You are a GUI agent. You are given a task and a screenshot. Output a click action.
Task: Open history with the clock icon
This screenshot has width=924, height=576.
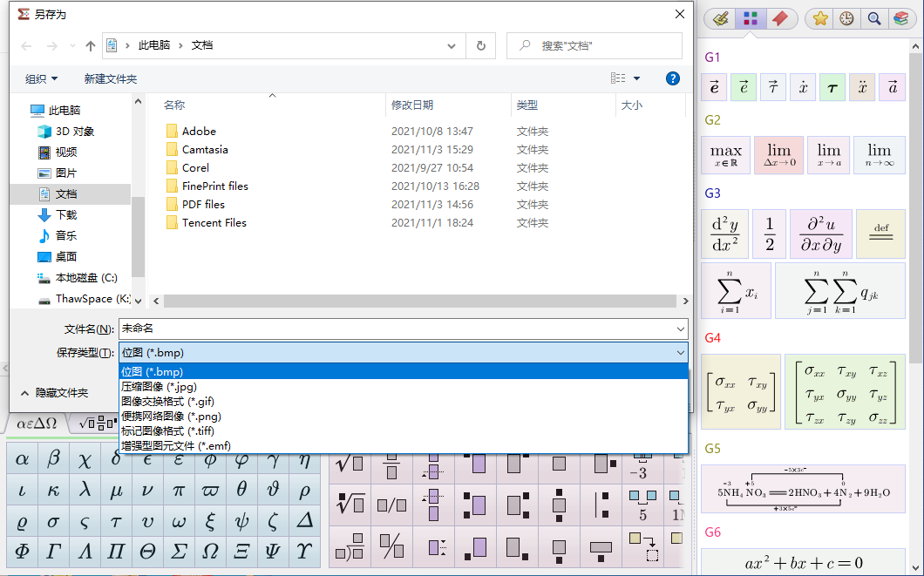coord(846,18)
